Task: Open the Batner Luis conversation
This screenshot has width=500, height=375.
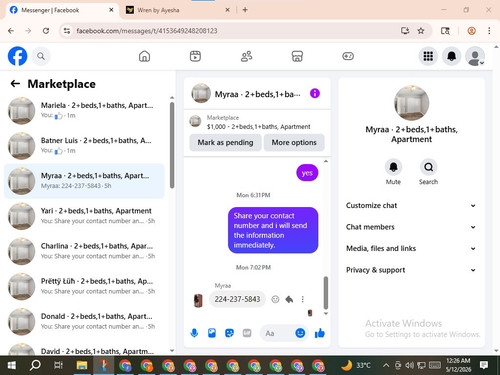Action: 84,146
